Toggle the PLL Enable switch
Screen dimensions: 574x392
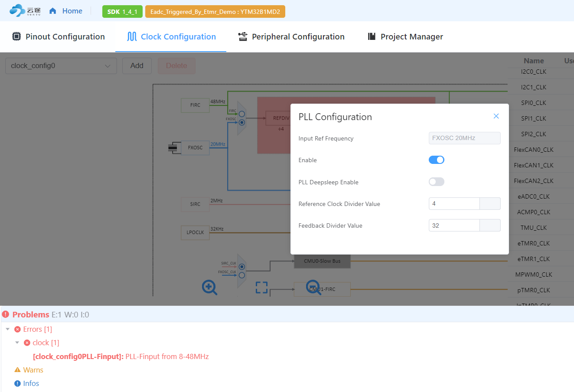437,160
